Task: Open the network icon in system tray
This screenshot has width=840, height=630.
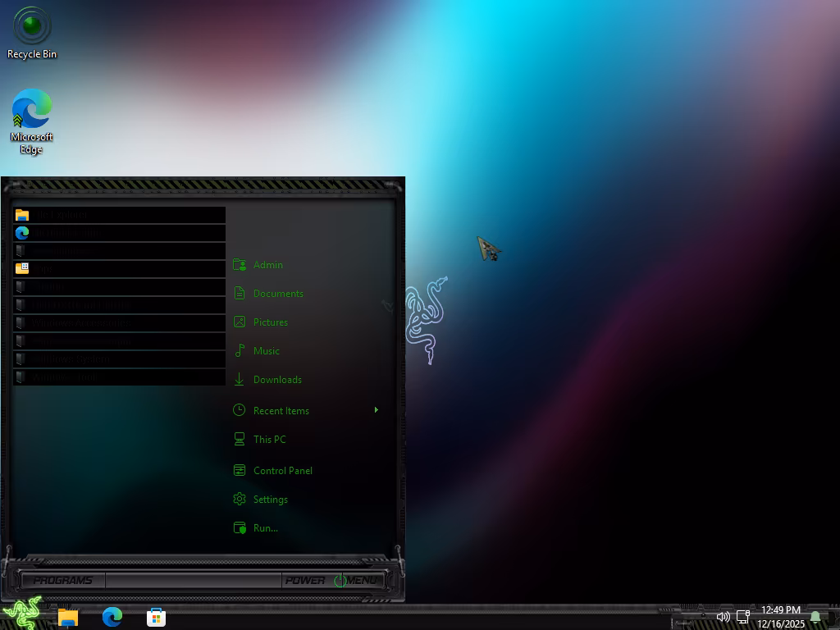Action: tap(743, 617)
